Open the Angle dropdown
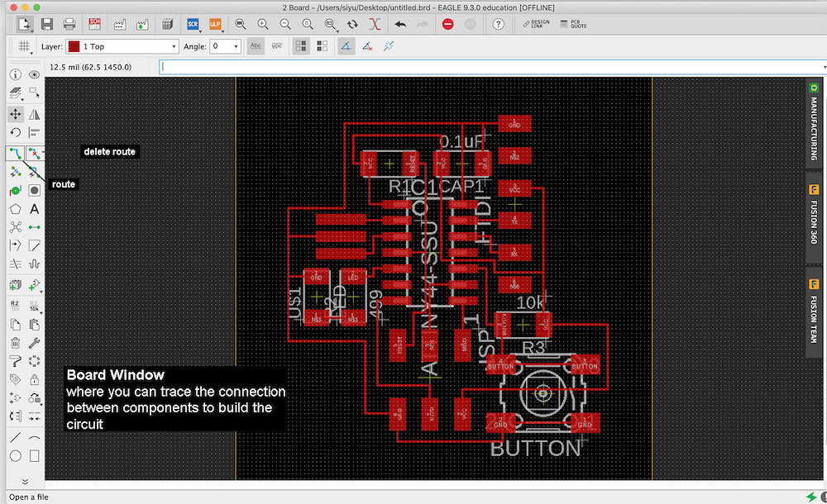The width and height of the screenshot is (827, 504). 226,46
